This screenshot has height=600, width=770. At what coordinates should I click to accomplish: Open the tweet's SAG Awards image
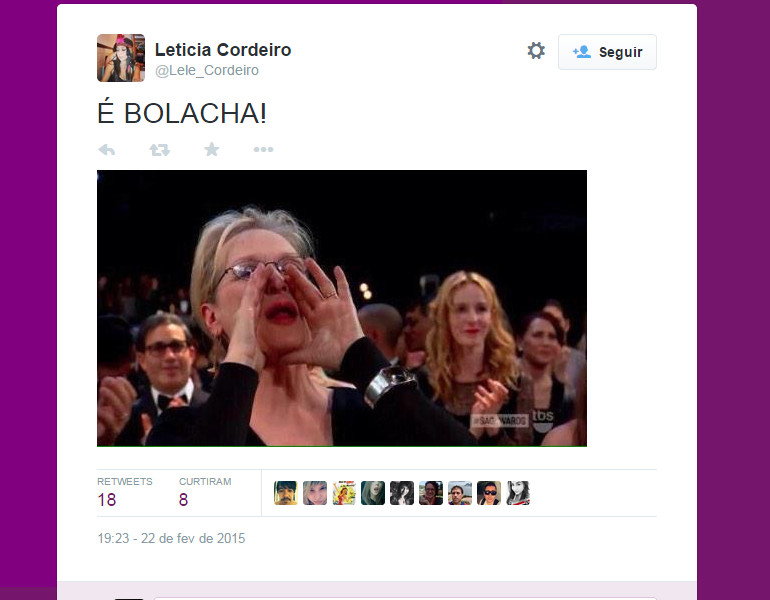pyautogui.click(x=342, y=308)
